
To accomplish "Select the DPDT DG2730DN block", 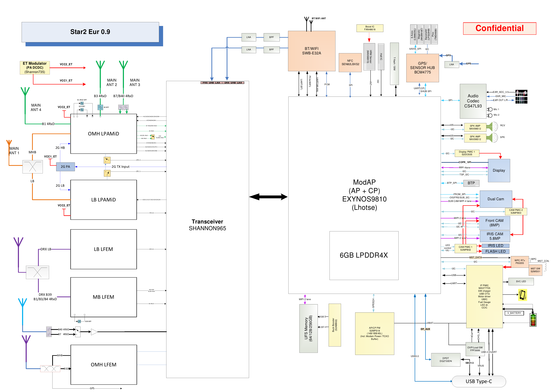I will tap(446, 360).
